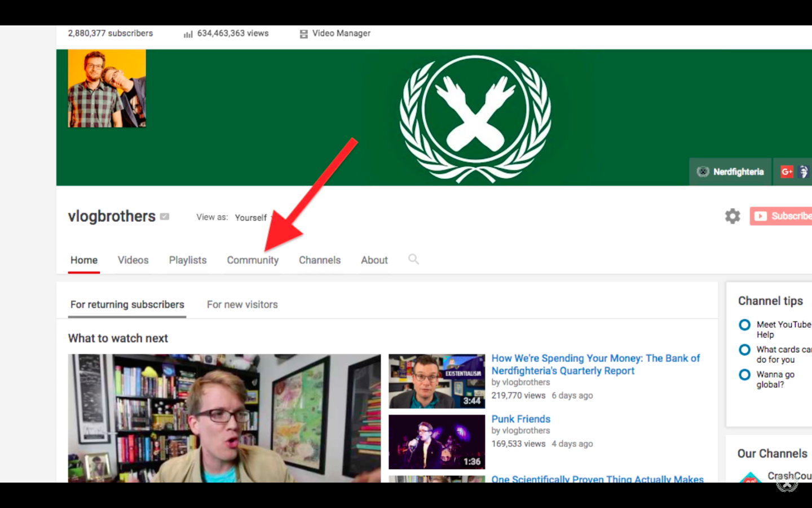Open channel settings gear icon

pos(732,216)
